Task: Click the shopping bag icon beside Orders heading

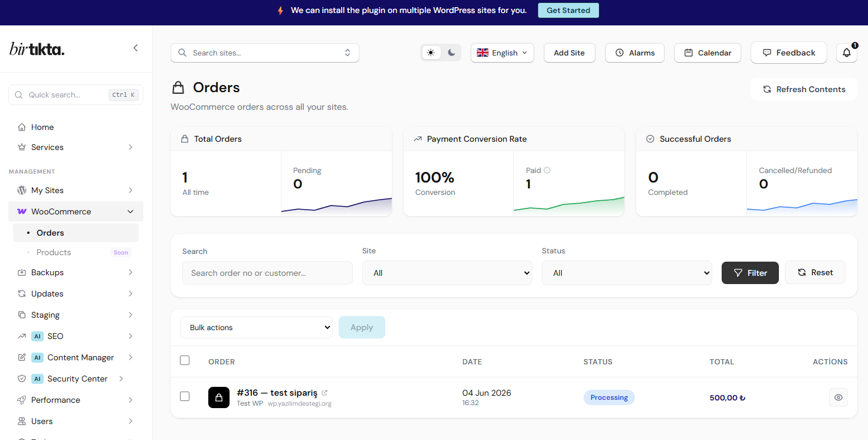Action: (x=178, y=87)
